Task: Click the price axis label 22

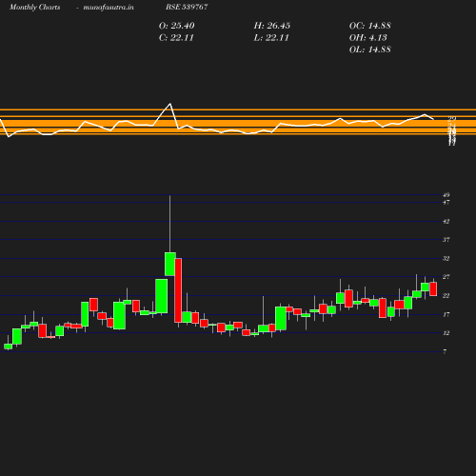Action: point(446,296)
